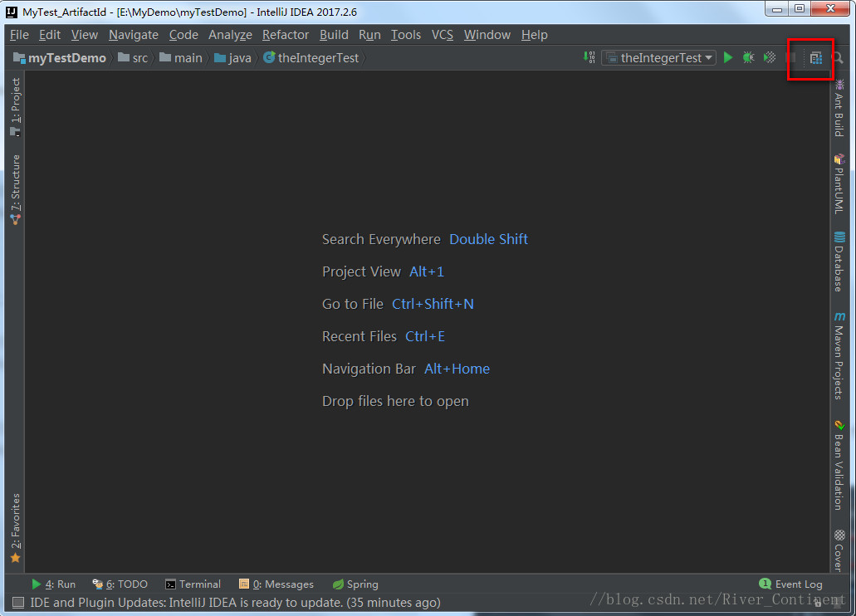Open the Tools menu
The width and height of the screenshot is (856, 616).
click(406, 35)
